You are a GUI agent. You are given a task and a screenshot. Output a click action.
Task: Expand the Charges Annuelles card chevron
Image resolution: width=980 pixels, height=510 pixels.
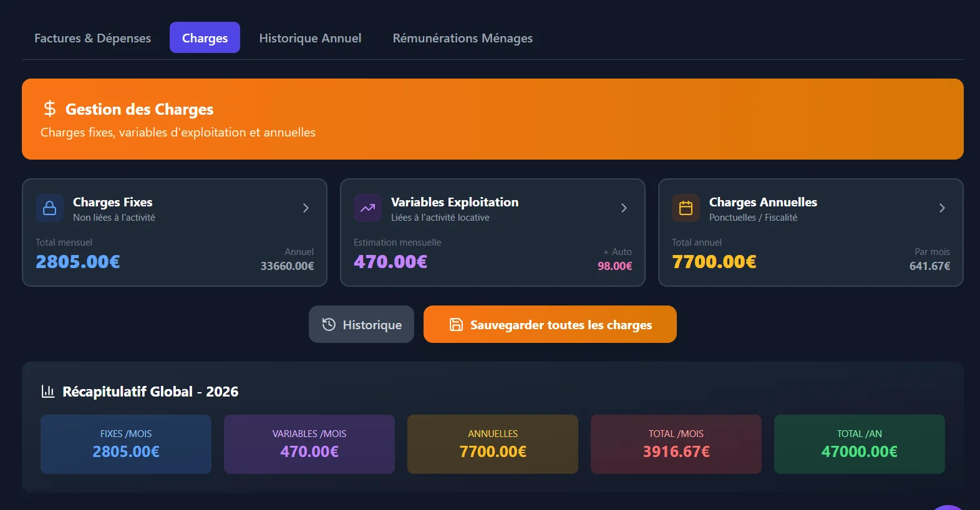click(x=942, y=208)
